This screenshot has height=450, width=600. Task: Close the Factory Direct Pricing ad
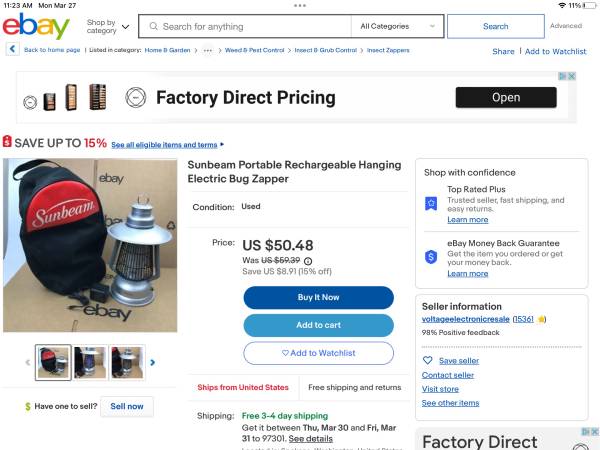coord(572,76)
